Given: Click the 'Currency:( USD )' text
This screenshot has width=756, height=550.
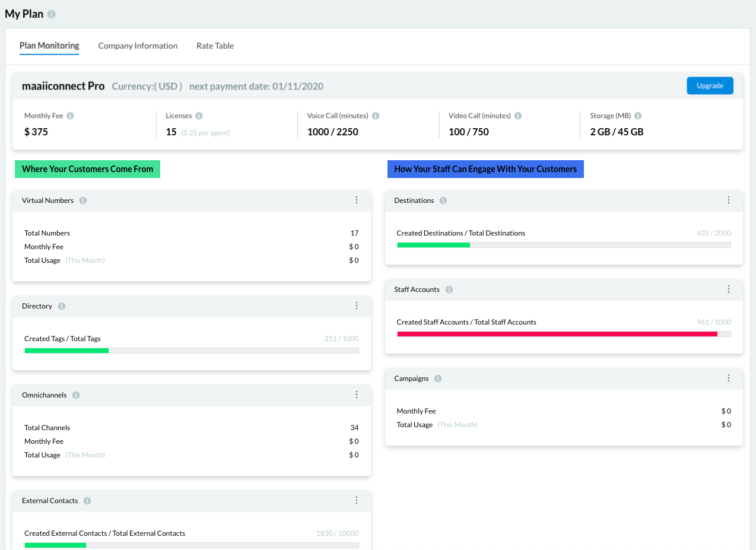Looking at the screenshot, I should click(147, 86).
